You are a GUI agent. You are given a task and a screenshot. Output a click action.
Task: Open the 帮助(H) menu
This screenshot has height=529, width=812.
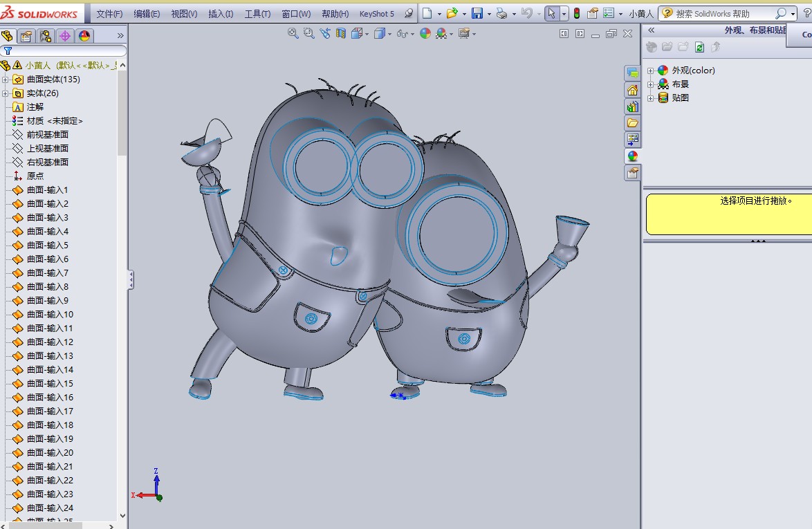335,14
